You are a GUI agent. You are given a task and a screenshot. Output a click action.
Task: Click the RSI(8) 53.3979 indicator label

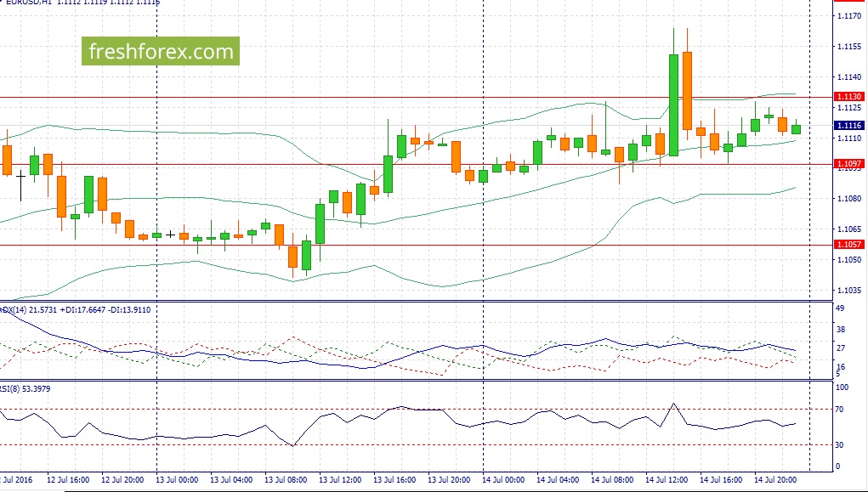[26, 389]
